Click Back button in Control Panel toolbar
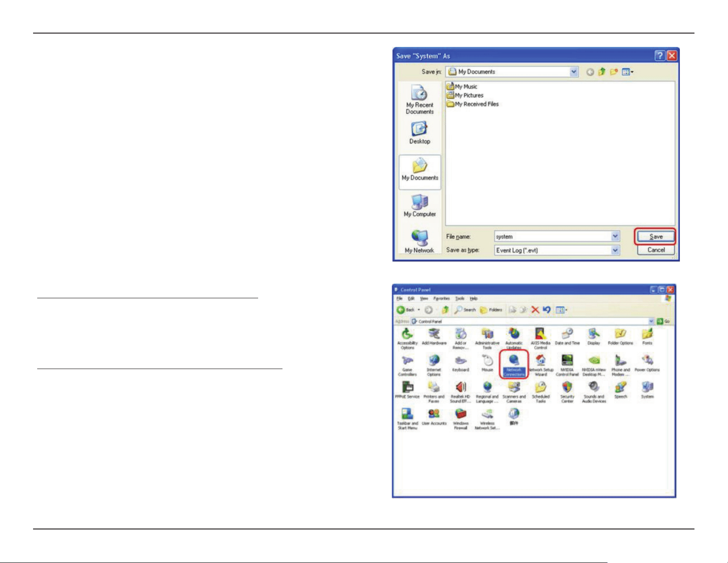728x563 pixels. click(406, 310)
